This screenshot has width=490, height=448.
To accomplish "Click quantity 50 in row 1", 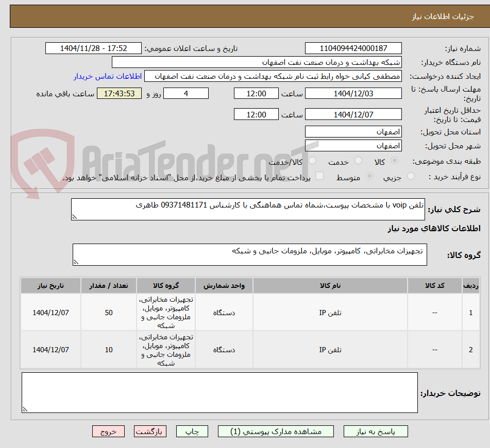I will click(x=109, y=313).
